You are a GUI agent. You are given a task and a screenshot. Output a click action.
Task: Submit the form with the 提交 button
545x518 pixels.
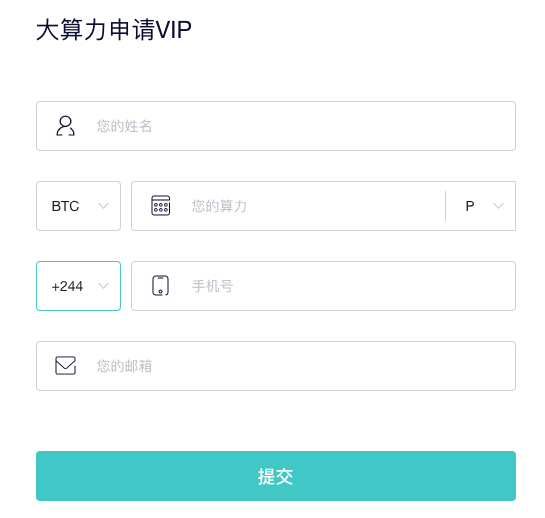point(276,476)
